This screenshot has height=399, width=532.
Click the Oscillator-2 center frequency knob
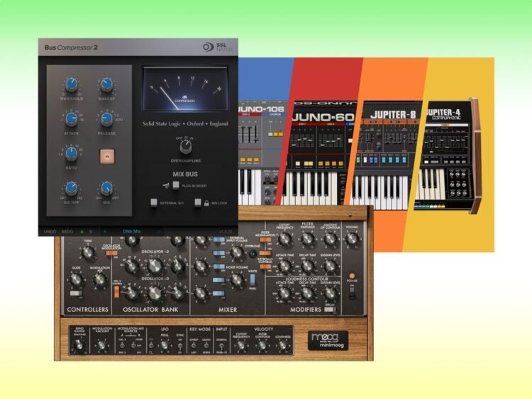point(155,266)
